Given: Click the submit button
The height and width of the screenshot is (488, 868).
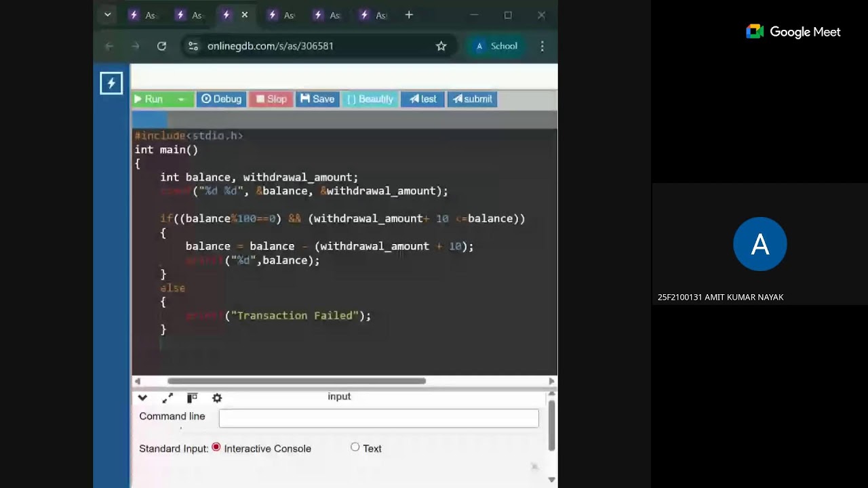Looking at the screenshot, I should click(472, 99).
